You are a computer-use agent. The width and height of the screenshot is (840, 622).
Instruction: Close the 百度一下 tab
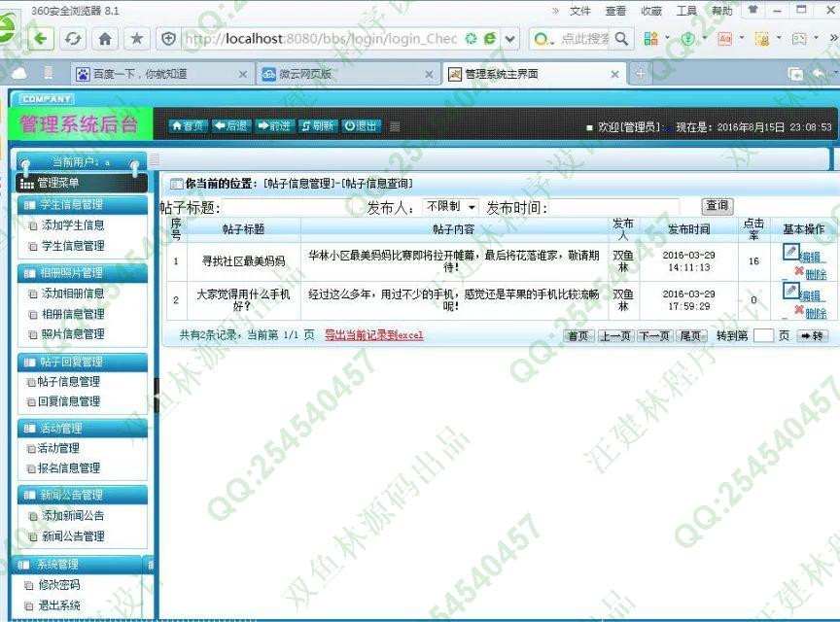pyautogui.click(x=243, y=75)
